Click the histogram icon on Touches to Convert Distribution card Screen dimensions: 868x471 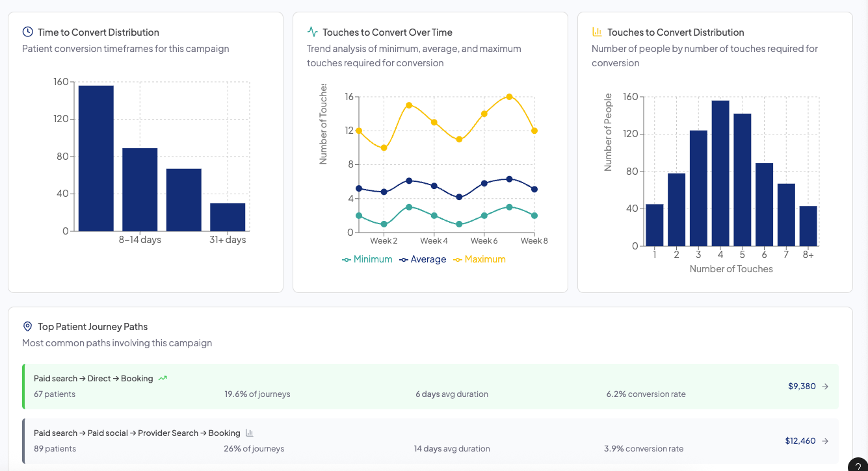598,31
